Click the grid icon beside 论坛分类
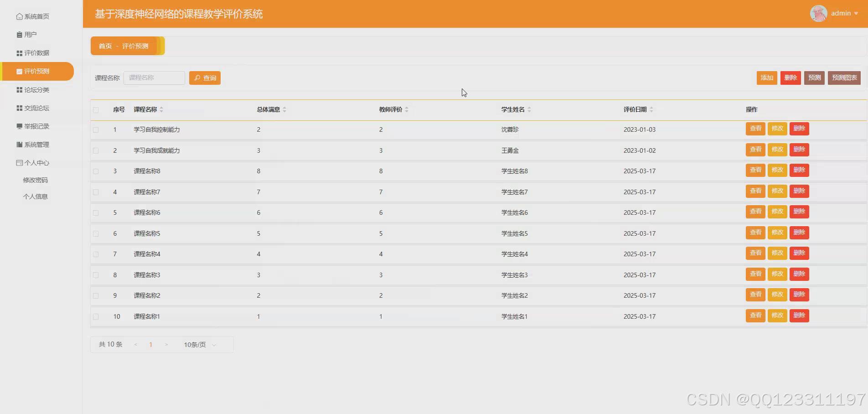868x414 pixels. [x=19, y=90]
